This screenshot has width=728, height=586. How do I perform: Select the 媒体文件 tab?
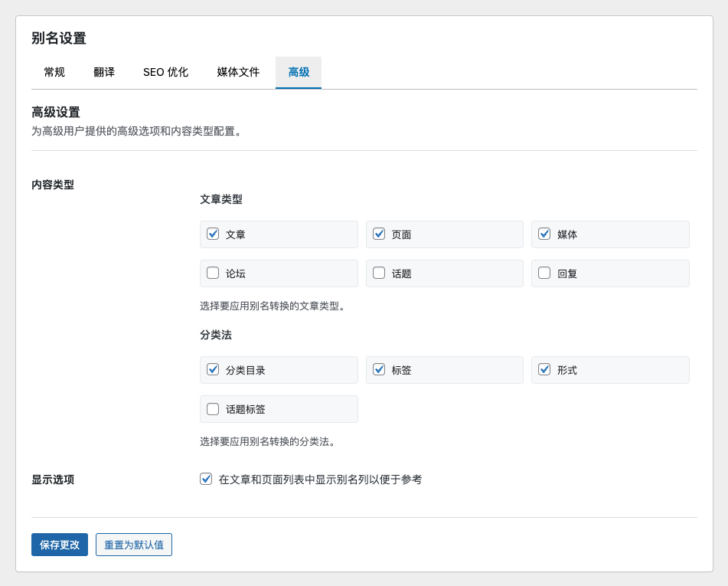[238, 72]
